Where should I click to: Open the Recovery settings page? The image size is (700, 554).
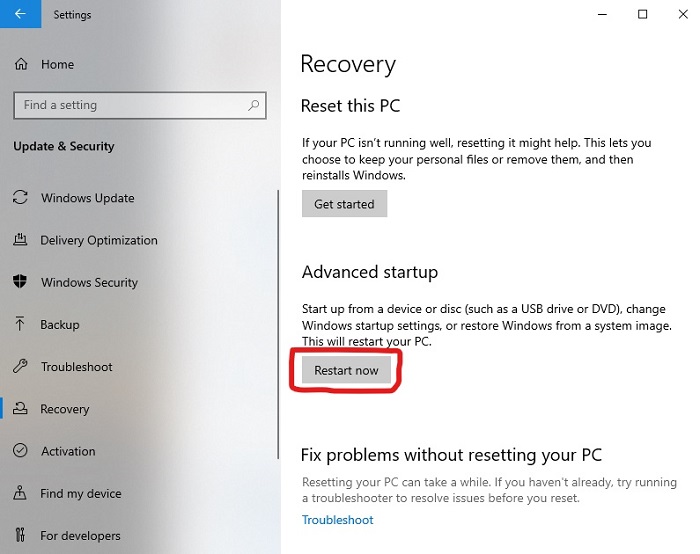65,409
